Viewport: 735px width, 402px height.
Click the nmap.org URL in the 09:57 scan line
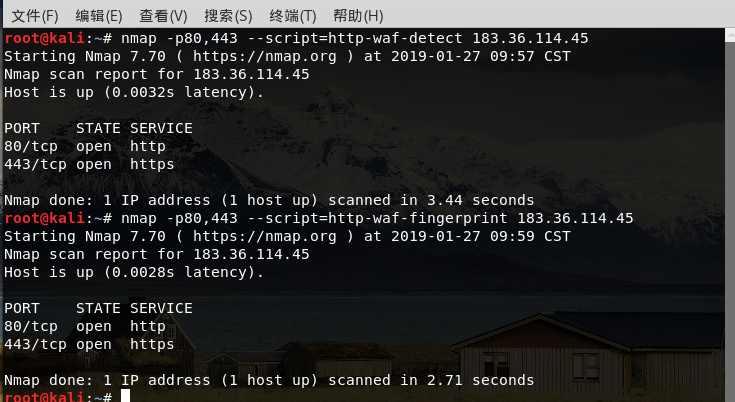[x=264, y=56]
